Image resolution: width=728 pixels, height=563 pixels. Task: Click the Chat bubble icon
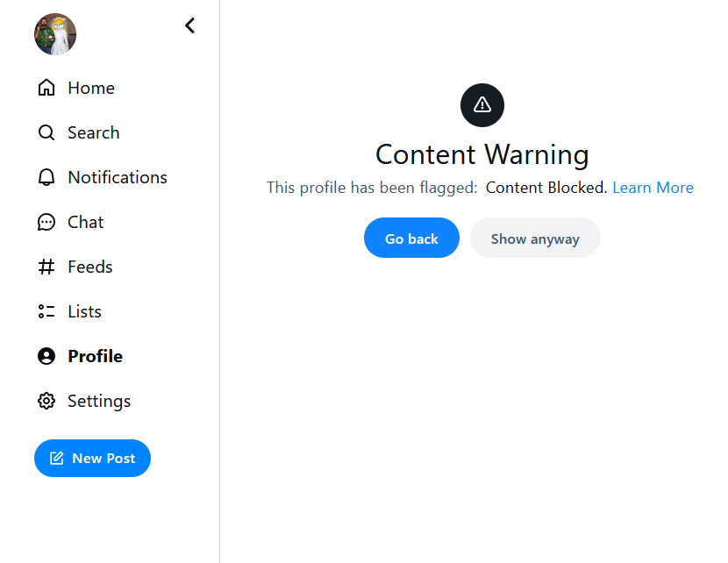point(46,223)
